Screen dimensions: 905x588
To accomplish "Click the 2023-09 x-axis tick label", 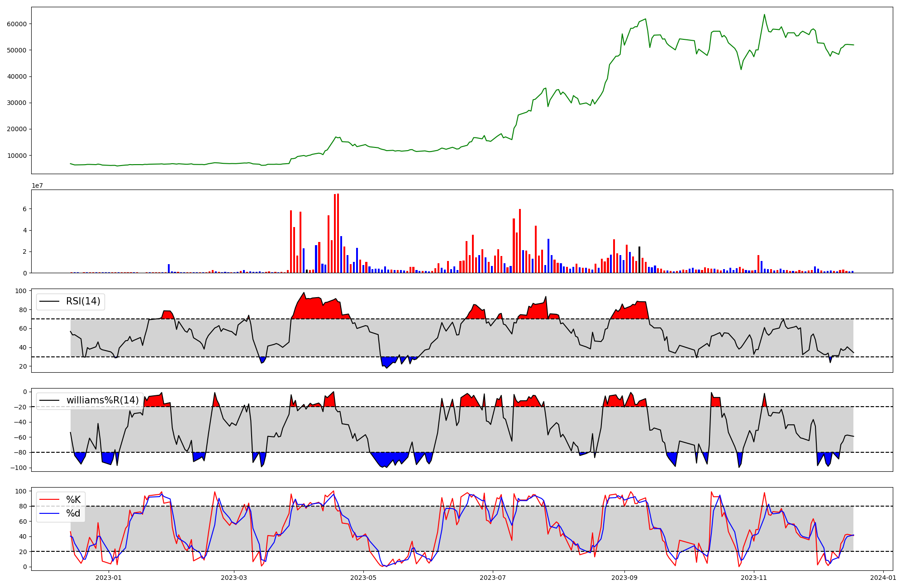I will click(x=624, y=578).
